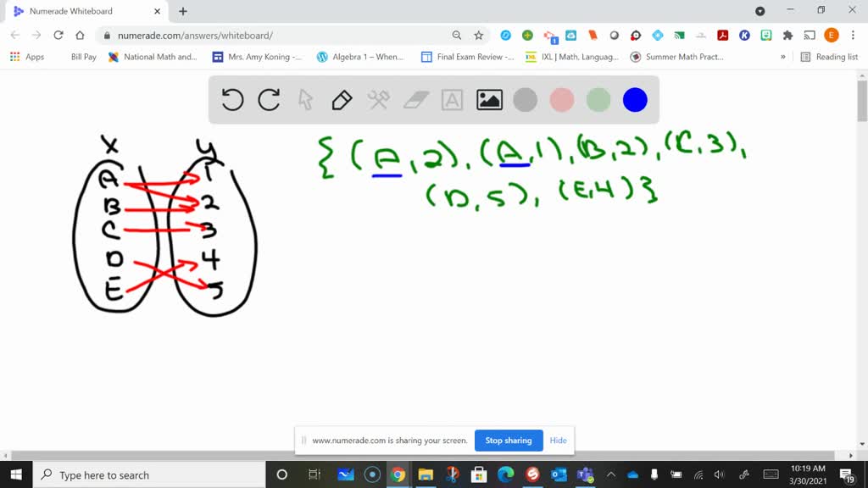
Task: Select the Pen drawing tool
Action: coord(341,99)
